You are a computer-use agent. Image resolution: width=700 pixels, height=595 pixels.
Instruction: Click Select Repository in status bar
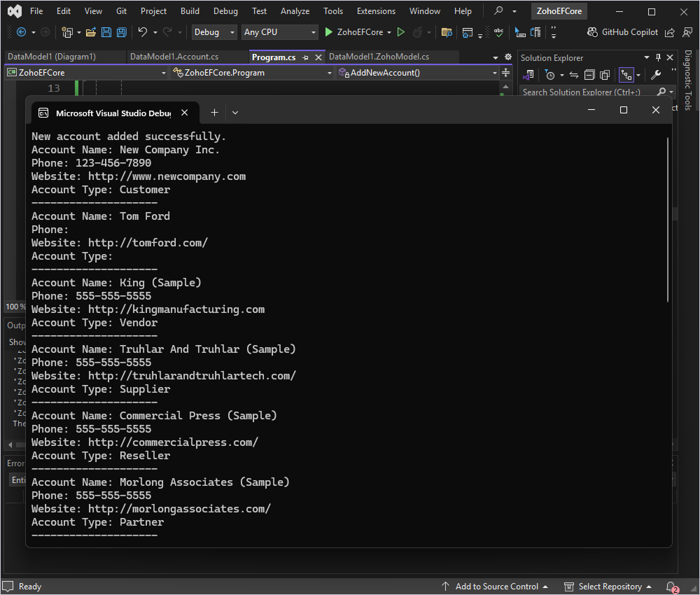pos(609,586)
